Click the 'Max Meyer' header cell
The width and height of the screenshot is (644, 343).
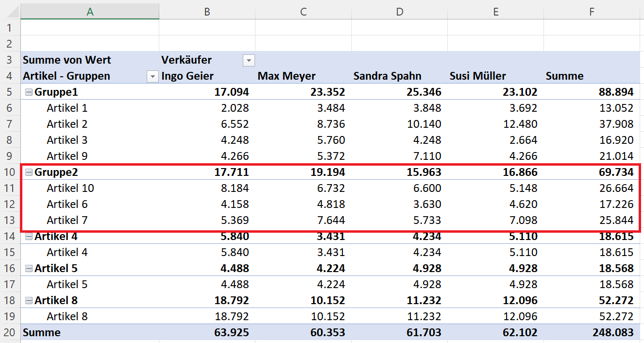[x=303, y=76]
